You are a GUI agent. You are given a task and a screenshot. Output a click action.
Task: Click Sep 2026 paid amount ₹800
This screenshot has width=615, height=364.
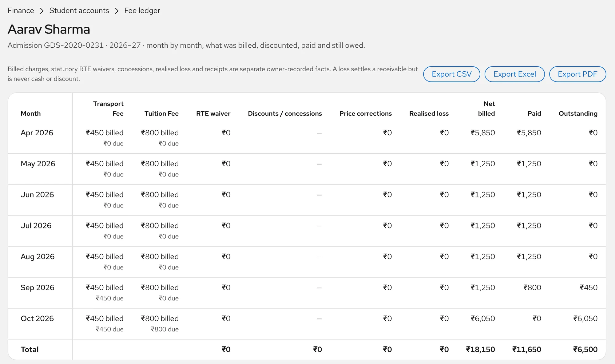pyautogui.click(x=532, y=288)
